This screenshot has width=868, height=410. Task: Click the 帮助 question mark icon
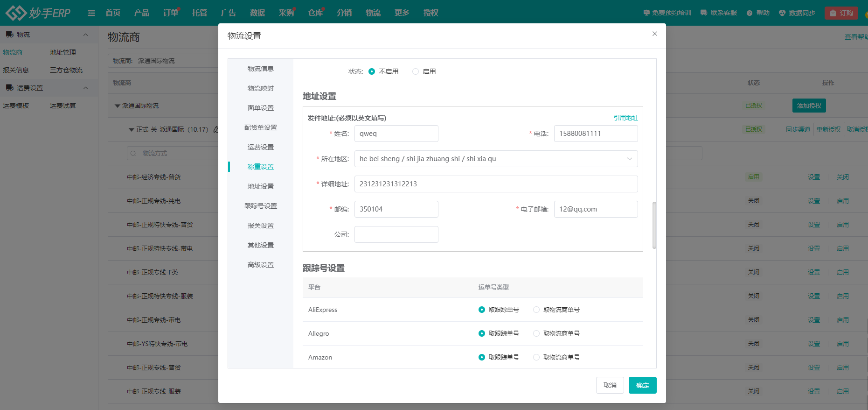(749, 13)
